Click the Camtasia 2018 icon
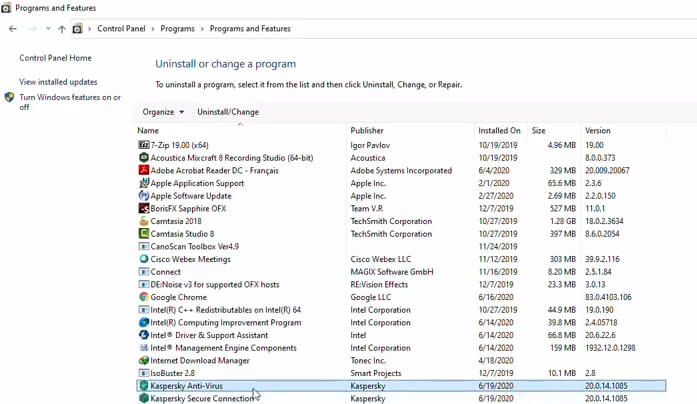Image resolution: width=697 pixels, height=404 pixels. click(144, 221)
